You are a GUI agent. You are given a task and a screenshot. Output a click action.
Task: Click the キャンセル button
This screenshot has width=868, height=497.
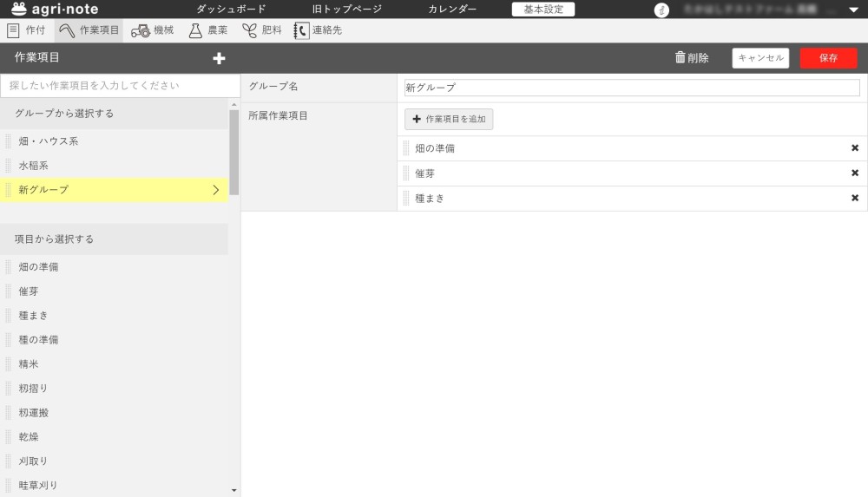tap(760, 58)
